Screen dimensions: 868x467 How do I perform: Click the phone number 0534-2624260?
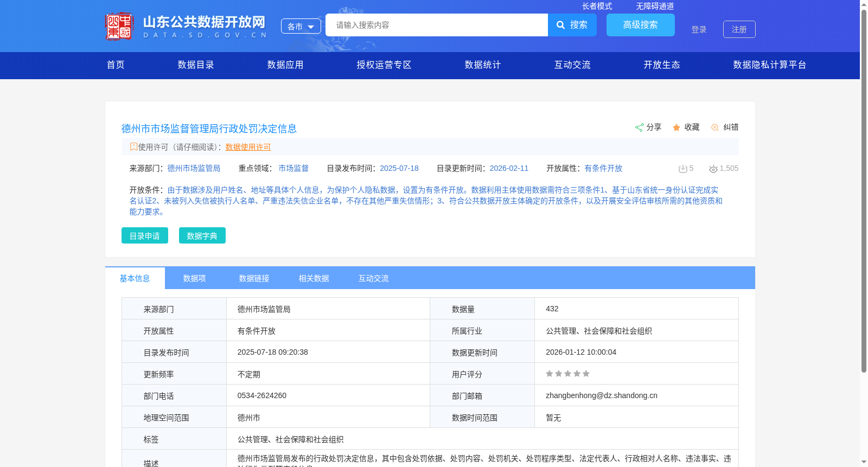click(262, 395)
